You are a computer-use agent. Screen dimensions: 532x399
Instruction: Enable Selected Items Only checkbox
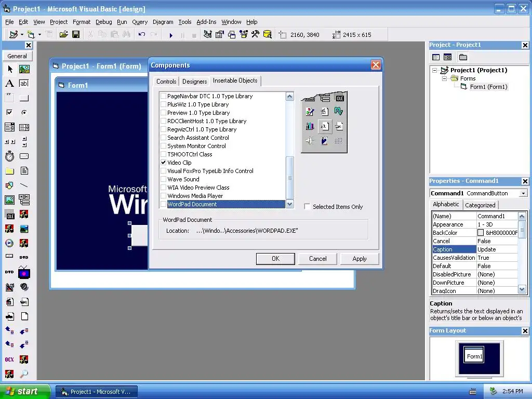tap(307, 207)
